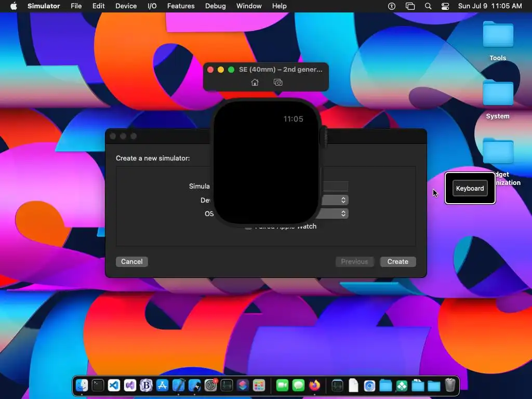Expand the OS Version dropdown arrows

[343, 214]
